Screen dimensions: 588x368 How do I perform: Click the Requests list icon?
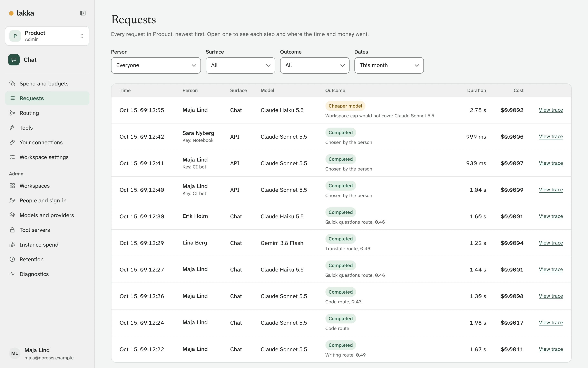[12, 98]
